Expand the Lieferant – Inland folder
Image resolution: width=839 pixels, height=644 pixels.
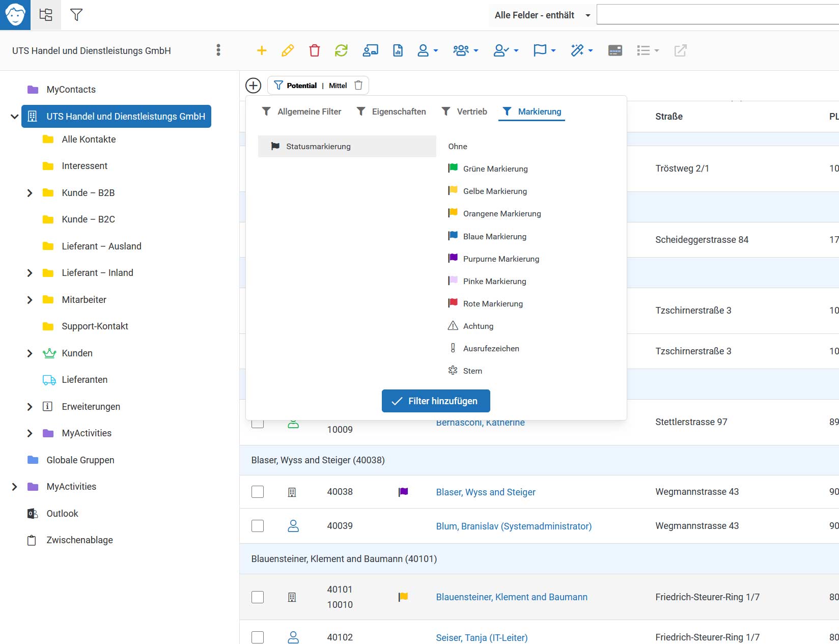coord(30,273)
